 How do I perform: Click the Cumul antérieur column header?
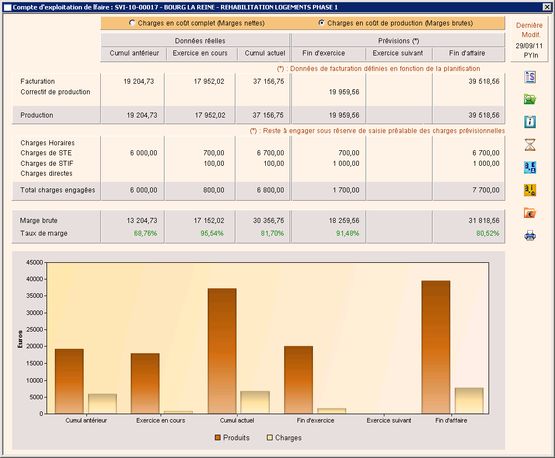coord(134,53)
